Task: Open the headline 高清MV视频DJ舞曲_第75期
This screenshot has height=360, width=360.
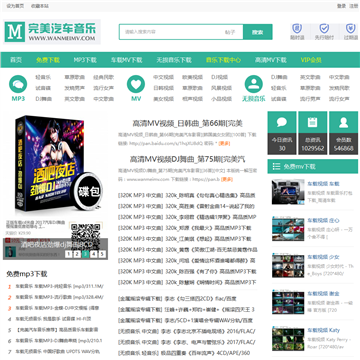Action: 188,159
